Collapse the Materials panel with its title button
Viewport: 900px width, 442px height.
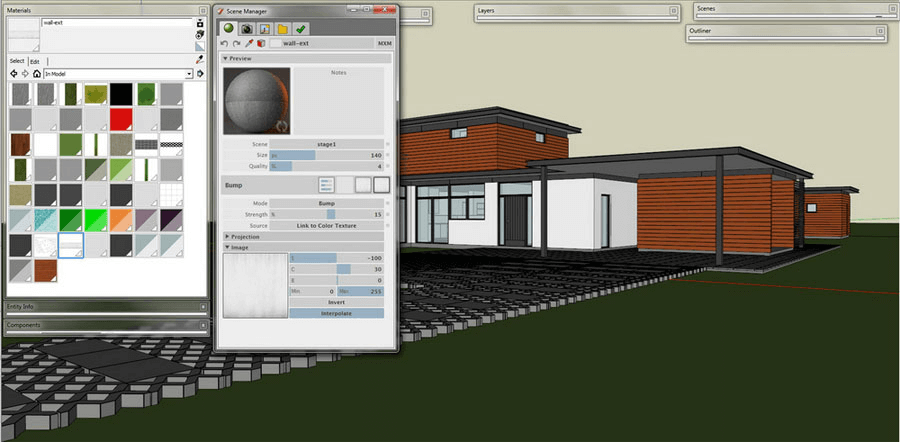pos(203,10)
